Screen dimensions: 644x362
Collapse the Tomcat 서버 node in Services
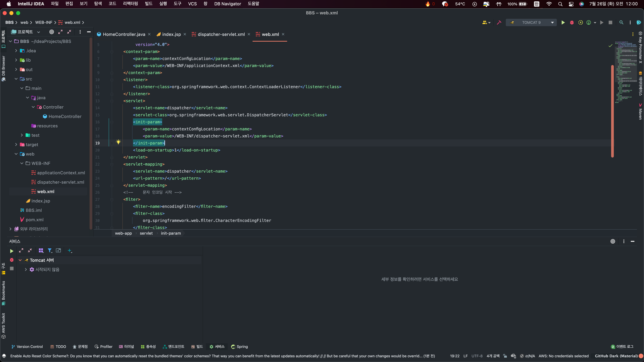[20, 260]
